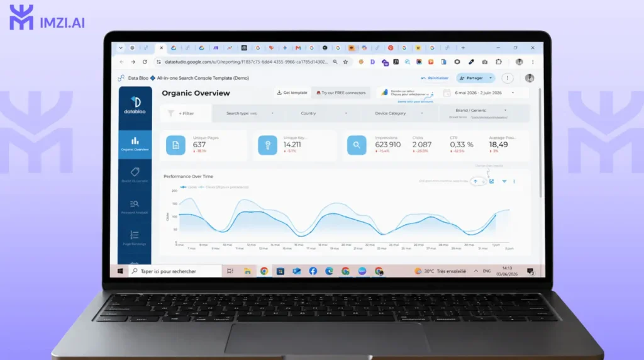Bookmark the page with the star icon
644x360 pixels.
(345, 62)
